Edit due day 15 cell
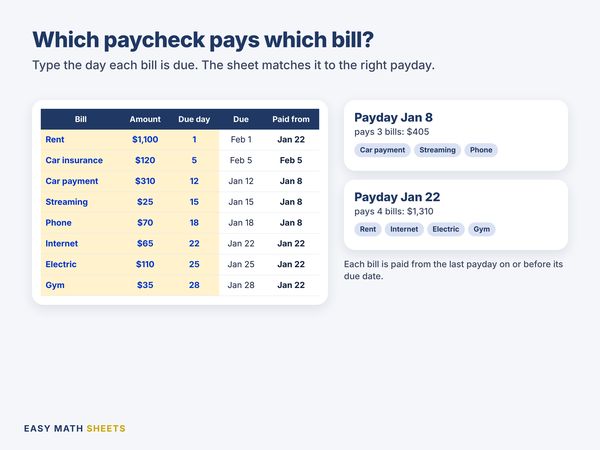600x450 pixels. click(194, 202)
